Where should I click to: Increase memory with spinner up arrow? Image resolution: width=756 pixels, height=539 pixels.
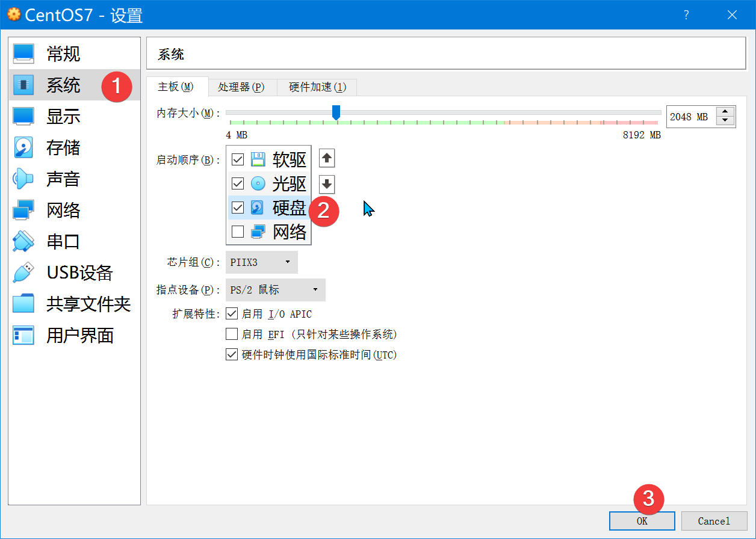point(726,112)
